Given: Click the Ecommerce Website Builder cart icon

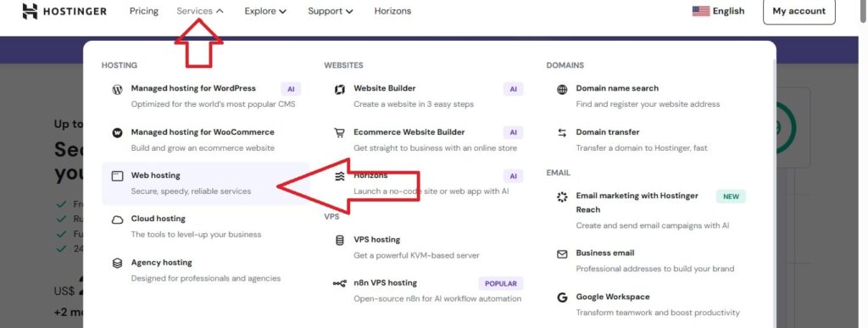Looking at the screenshot, I should point(339,133).
